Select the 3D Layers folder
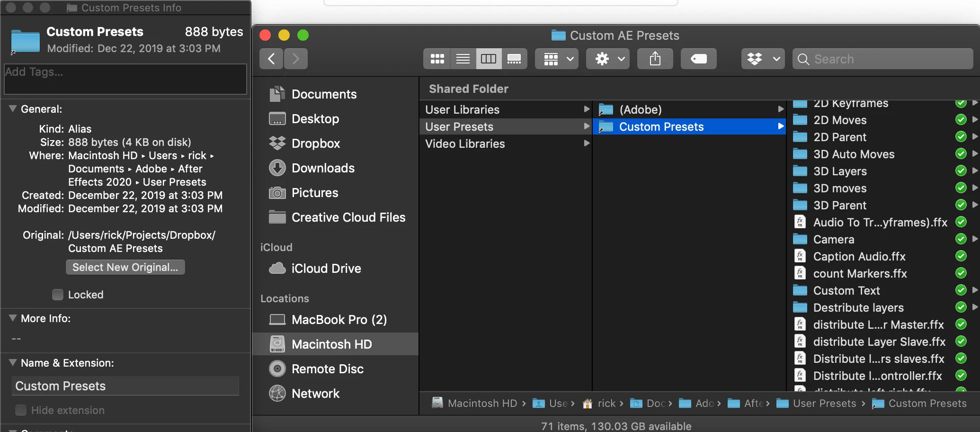 pyautogui.click(x=883, y=171)
